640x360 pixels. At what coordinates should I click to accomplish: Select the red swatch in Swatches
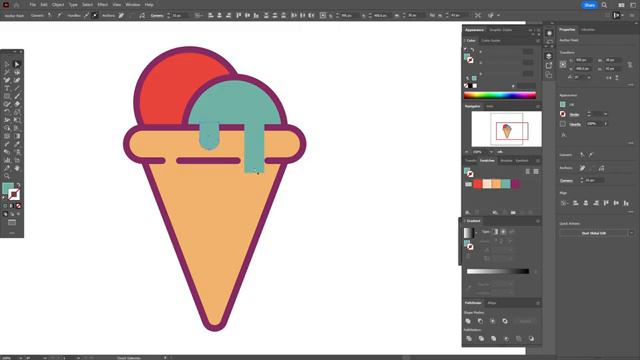pyautogui.click(x=478, y=184)
